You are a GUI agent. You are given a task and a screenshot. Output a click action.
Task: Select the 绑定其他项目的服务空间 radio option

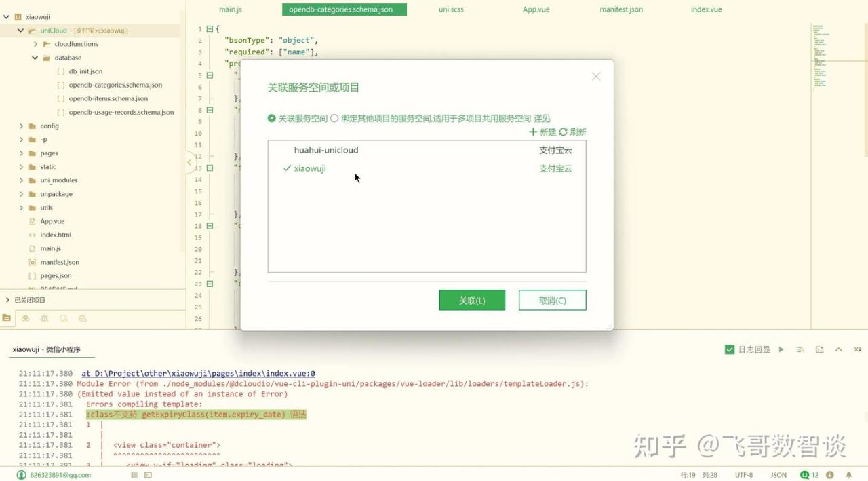(334, 118)
